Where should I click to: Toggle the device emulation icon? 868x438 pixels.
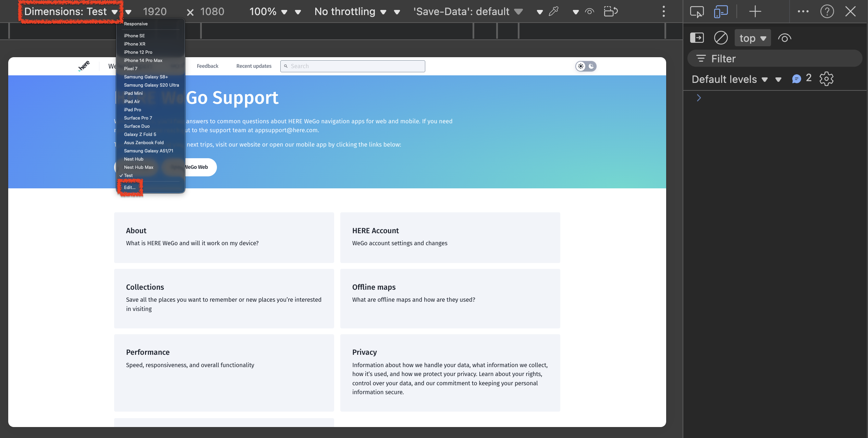click(x=721, y=12)
